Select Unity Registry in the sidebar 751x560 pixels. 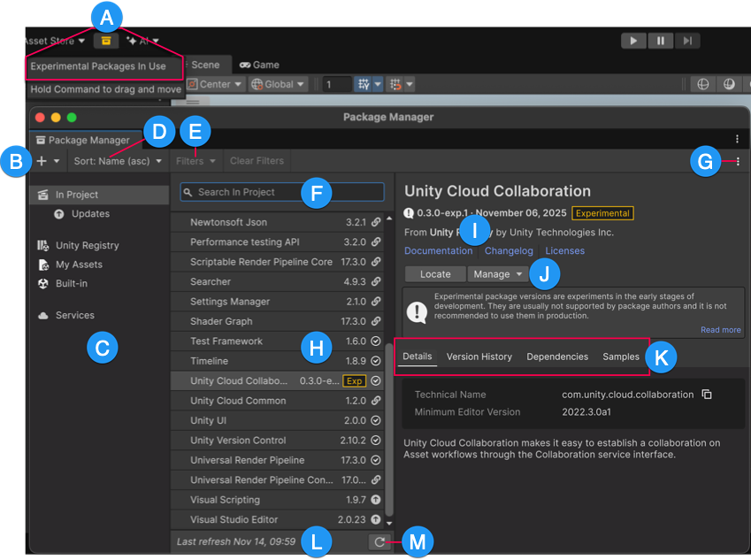point(87,245)
